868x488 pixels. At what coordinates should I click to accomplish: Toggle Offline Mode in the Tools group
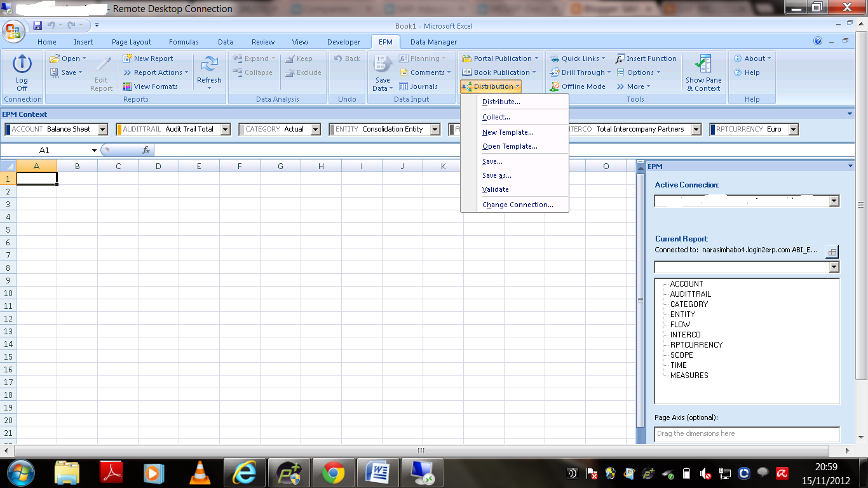(x=578, y=86)
